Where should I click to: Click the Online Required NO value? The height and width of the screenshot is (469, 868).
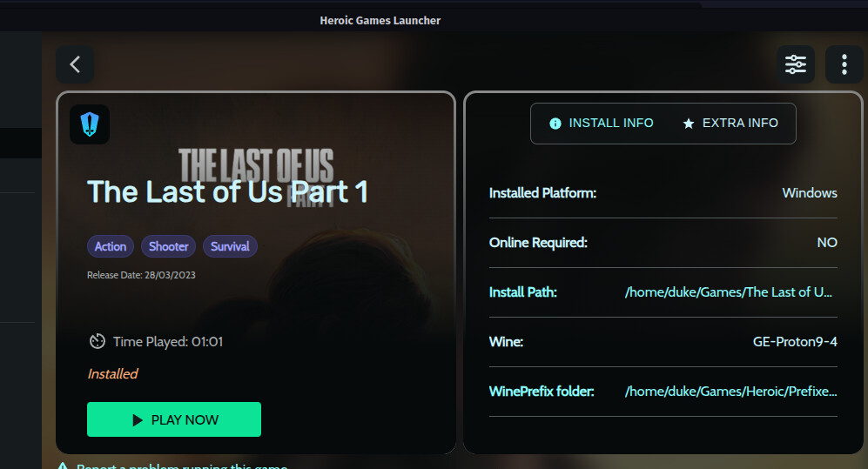coord(827,242)
